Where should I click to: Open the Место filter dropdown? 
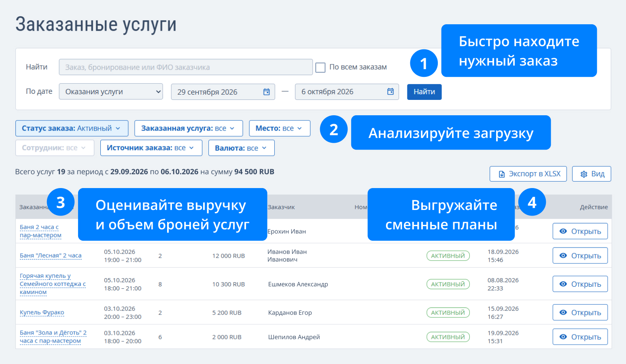(x=280, y=128)
